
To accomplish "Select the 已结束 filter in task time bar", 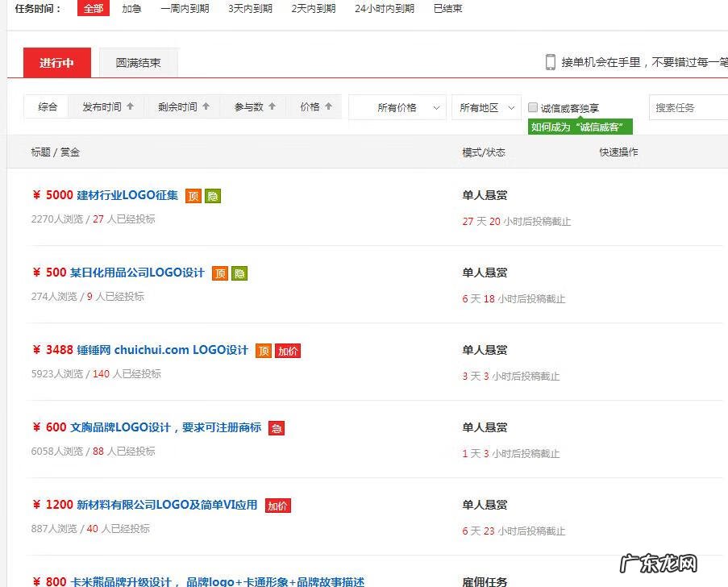I will (447, 9).
